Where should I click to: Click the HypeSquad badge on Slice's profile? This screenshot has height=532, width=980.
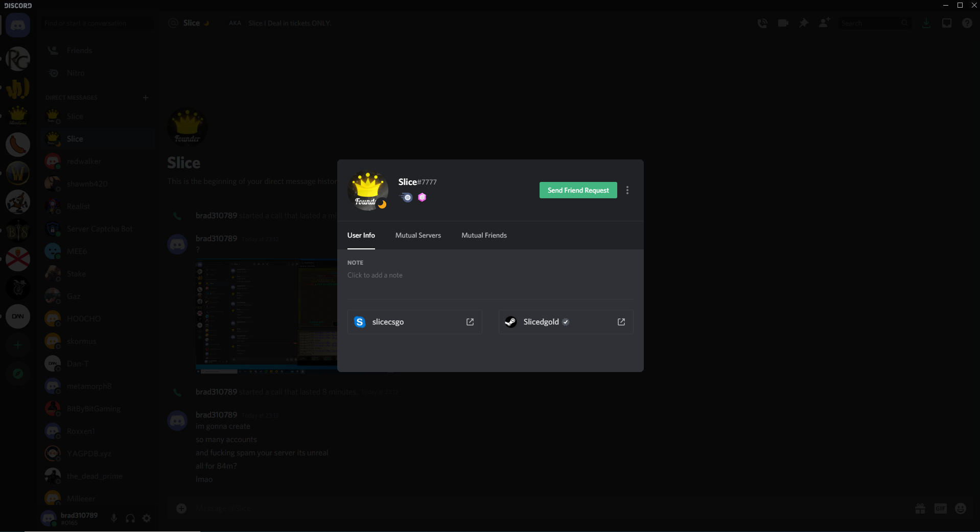pos(406,197)
